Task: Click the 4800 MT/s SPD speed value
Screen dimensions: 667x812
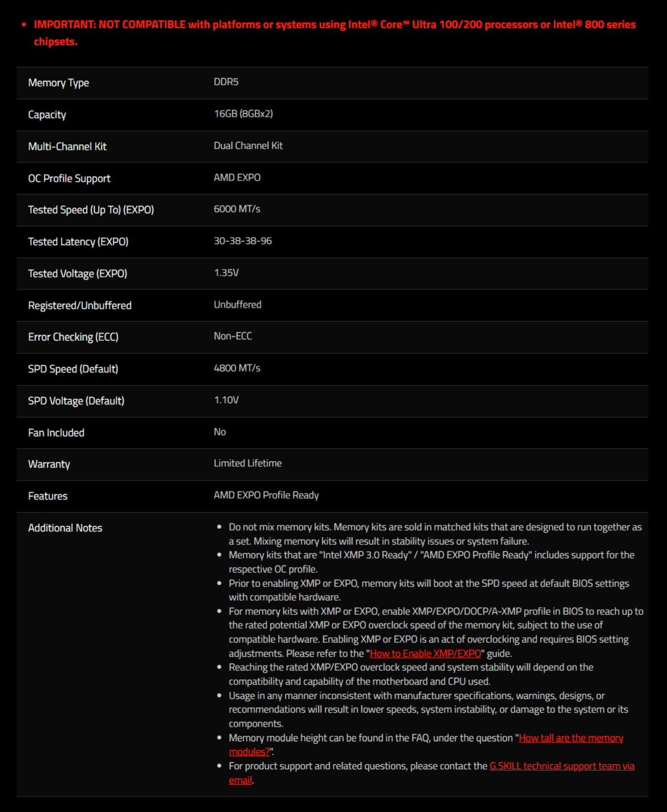Action: pyautogui.click(x=237, y=368)
